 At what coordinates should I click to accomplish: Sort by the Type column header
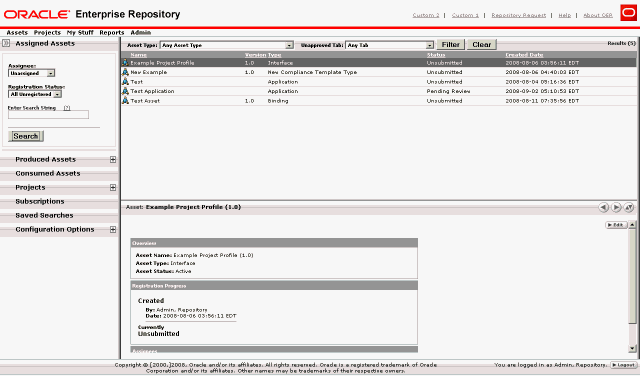point(274,55)
